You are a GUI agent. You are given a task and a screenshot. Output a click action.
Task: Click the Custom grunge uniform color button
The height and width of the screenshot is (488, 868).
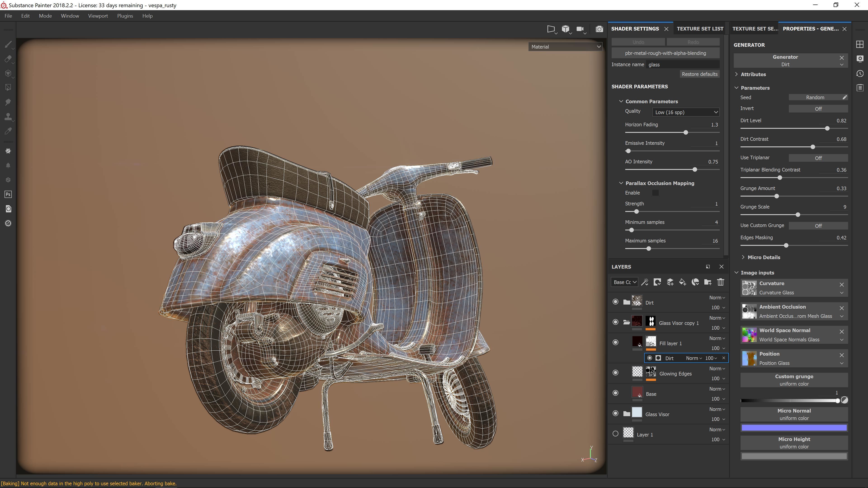794,380
